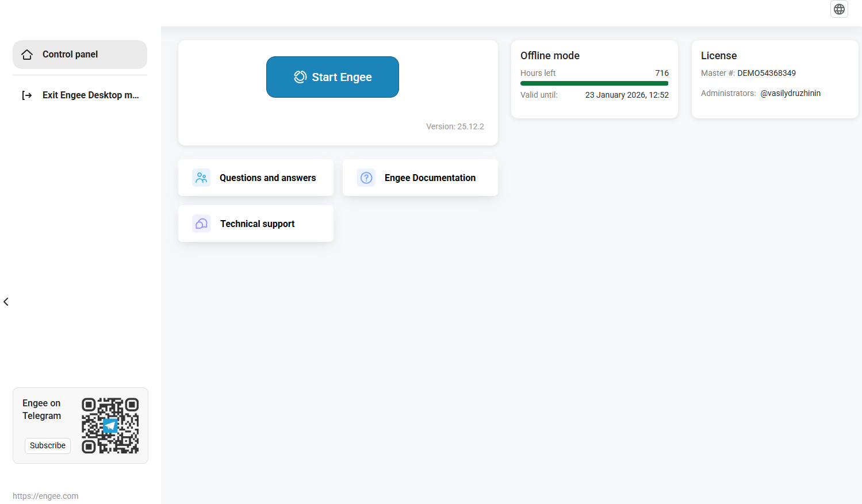This screenshot has width=862, height=504.
Task: Collapse the sidebar with the left chevron
Action: pyautogui.click(x=6, y=302)
